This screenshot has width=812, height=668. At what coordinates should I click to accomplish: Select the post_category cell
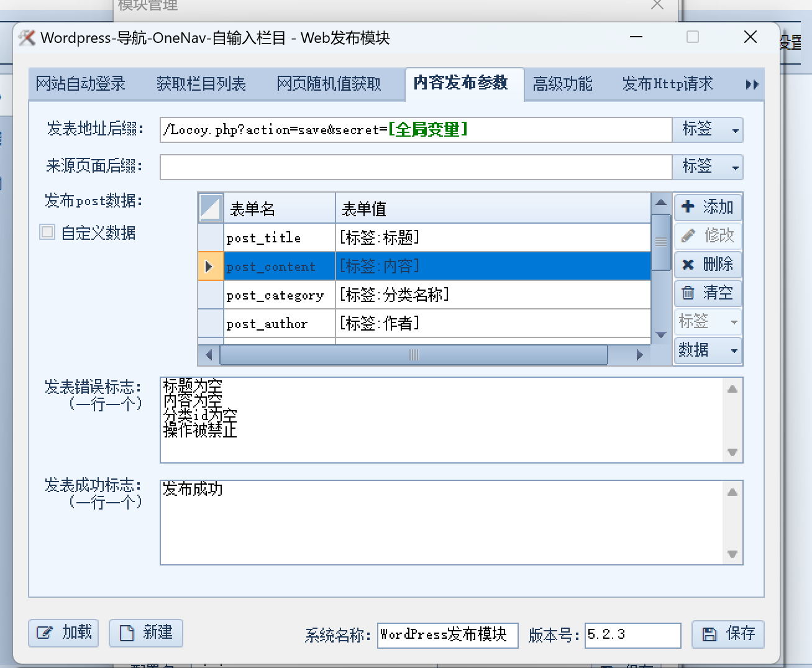(x=280, y=295)
